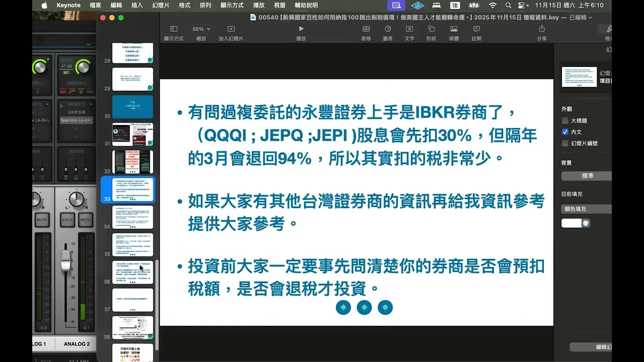
Task: Open the Format inspector brush icon
Action: 609,29
